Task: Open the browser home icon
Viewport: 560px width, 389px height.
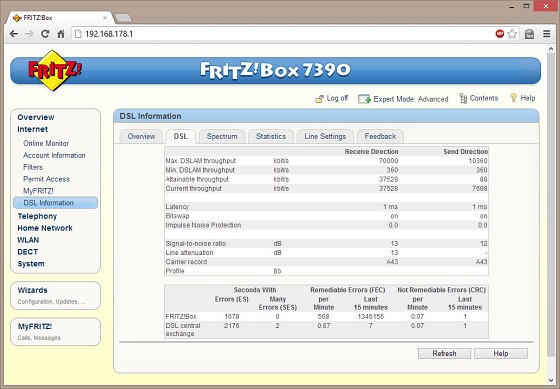Action: pos(61,34)
